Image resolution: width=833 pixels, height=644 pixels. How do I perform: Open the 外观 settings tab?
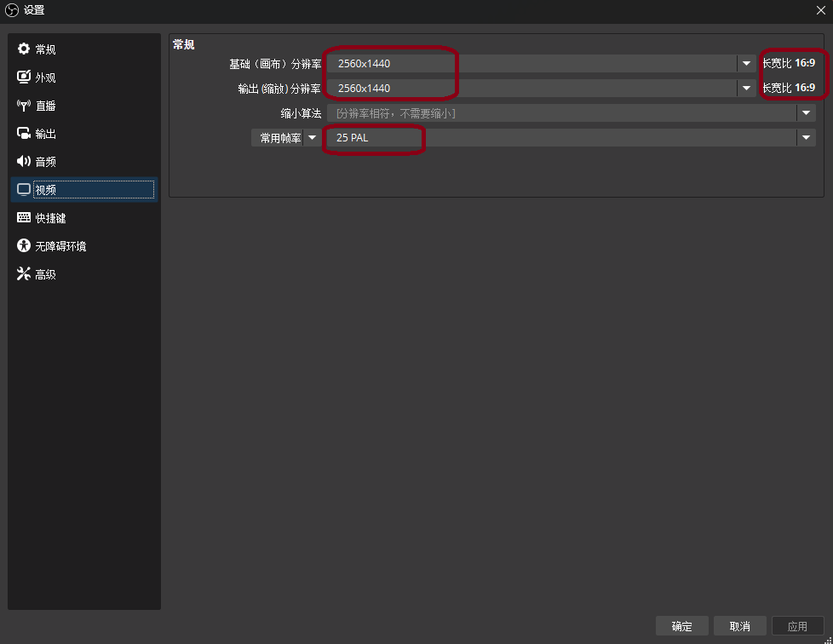tap(84, 78)
